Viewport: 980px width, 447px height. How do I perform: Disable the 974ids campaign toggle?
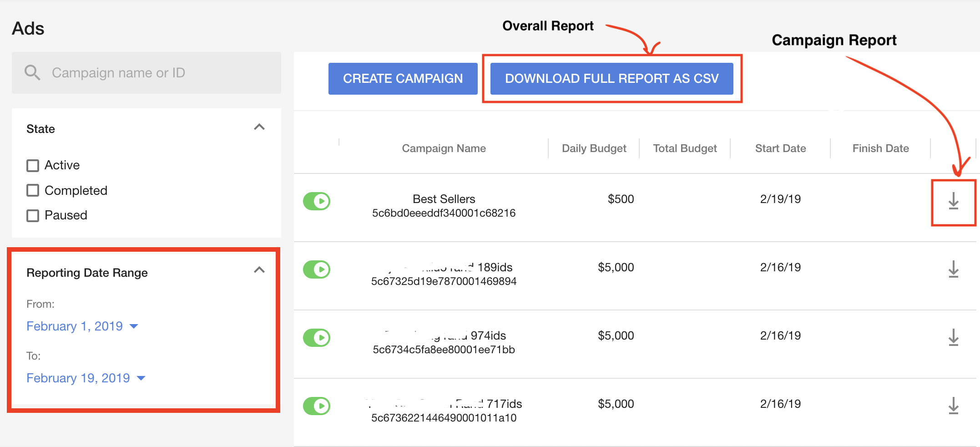coord(317,338)
